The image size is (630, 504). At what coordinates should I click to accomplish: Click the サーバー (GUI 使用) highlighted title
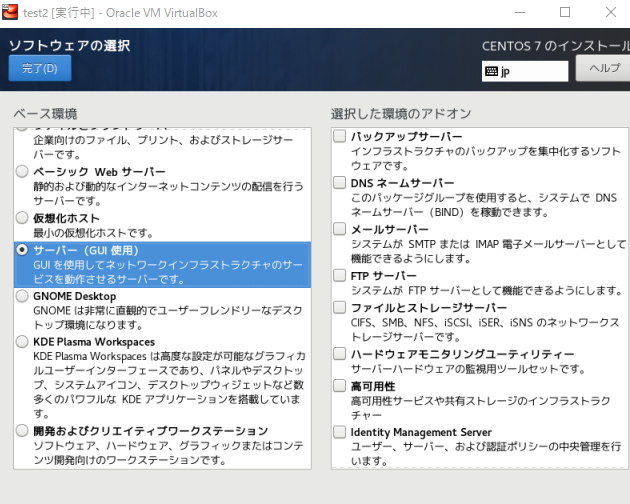click(86, 250)
